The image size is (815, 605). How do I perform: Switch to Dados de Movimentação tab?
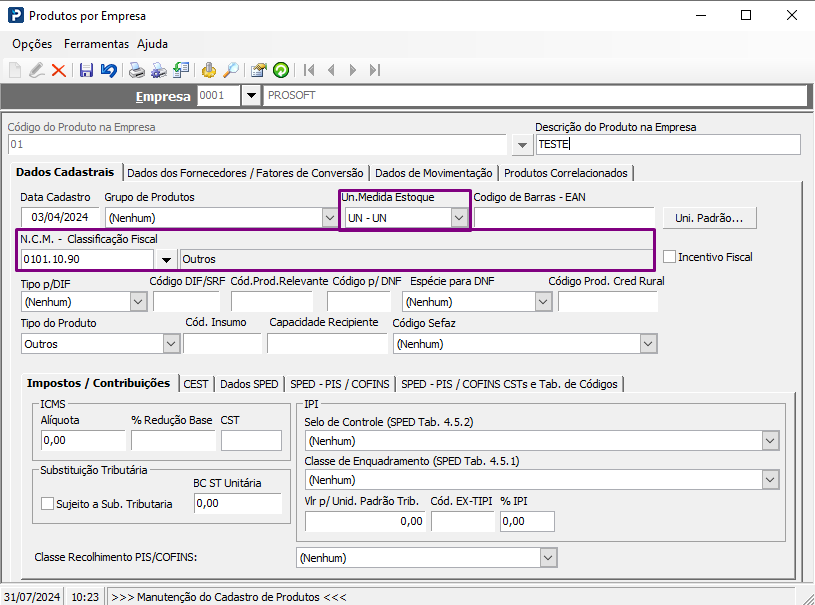pyautogui.click(x=433, y=173)
